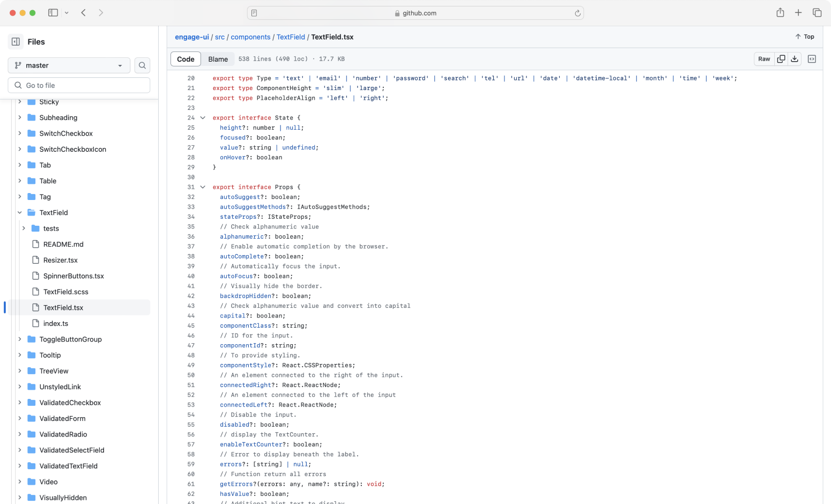Open the ValidatedTextField folder
This screenshot has width=831, height=504.
pos(69,466)
